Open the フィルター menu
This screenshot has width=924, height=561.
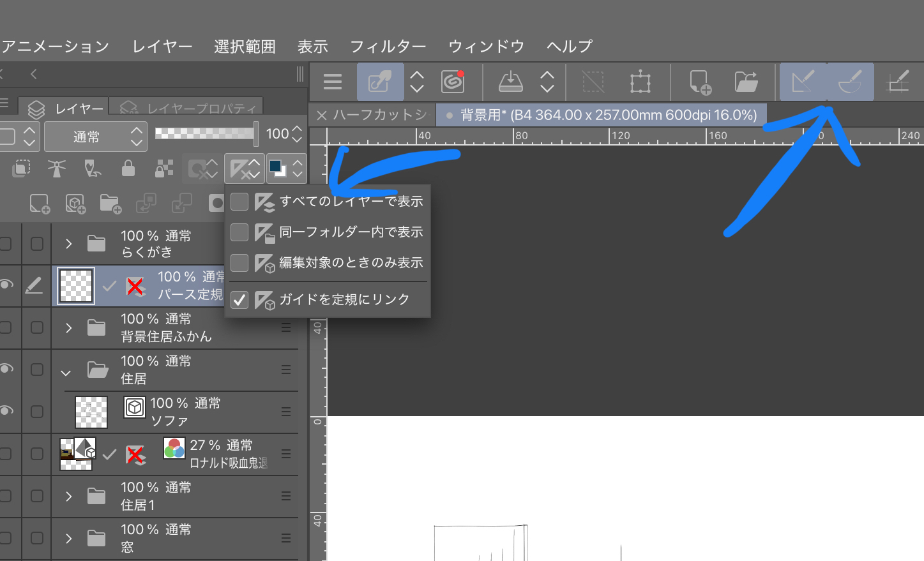[388, 47]
